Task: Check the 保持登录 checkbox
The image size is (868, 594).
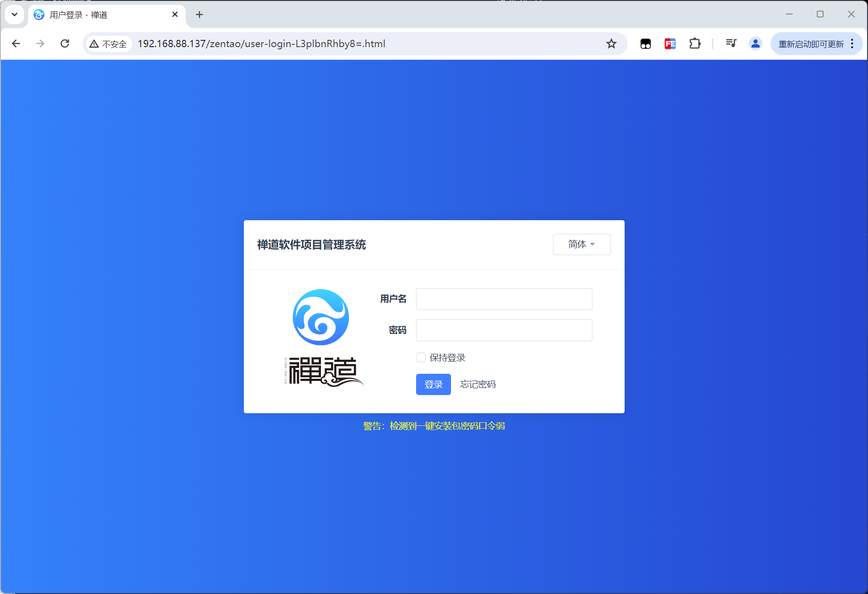Action: (x=421, y=357)
